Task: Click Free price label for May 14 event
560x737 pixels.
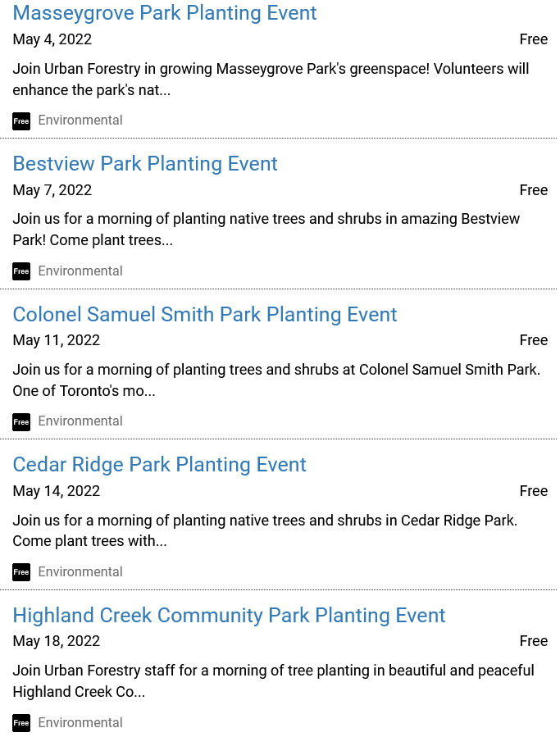Action: pyautogui.click(x=533, y=491)
